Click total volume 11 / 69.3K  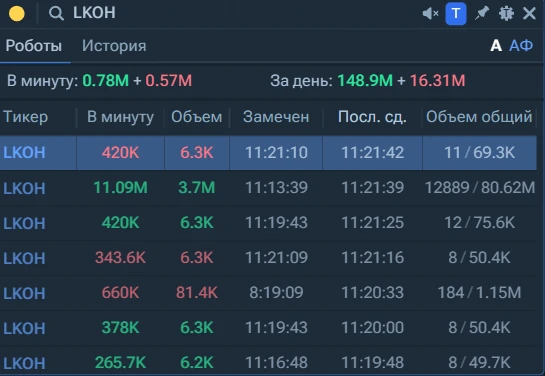click(480, 153)
